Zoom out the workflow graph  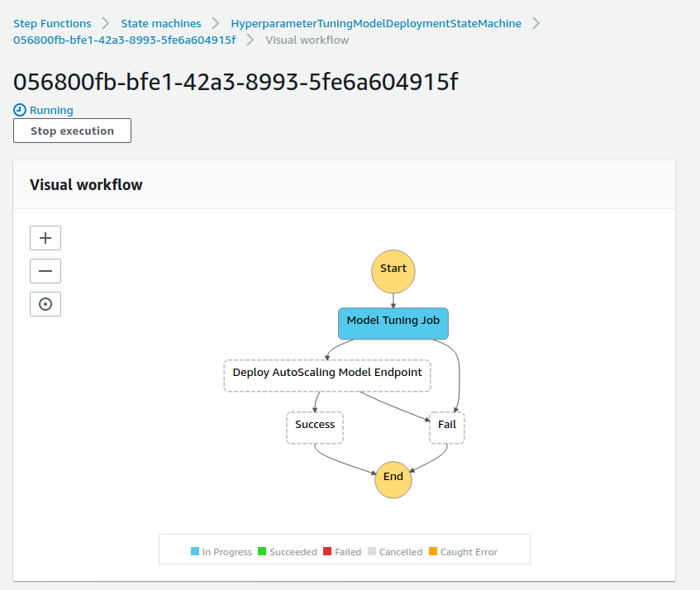pos(45,271)
